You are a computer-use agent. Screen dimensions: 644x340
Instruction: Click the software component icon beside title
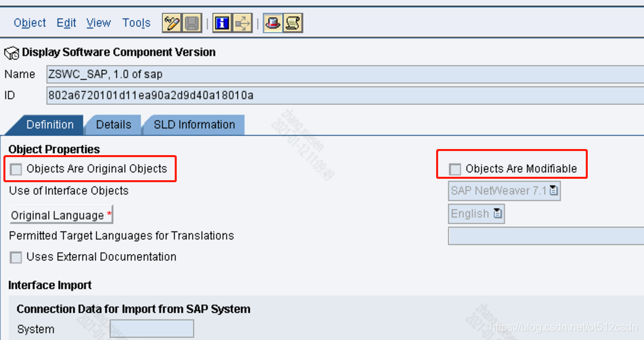click(x=12, y=53)
